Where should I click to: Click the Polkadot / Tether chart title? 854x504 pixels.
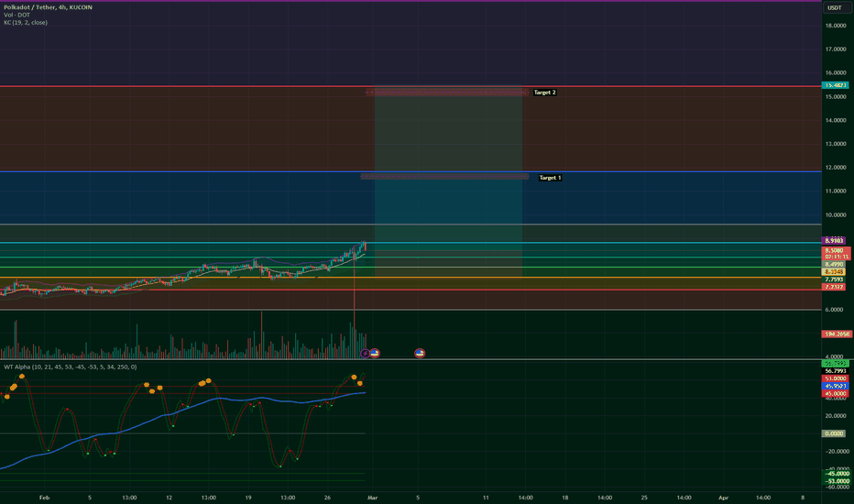click(48, 7)
